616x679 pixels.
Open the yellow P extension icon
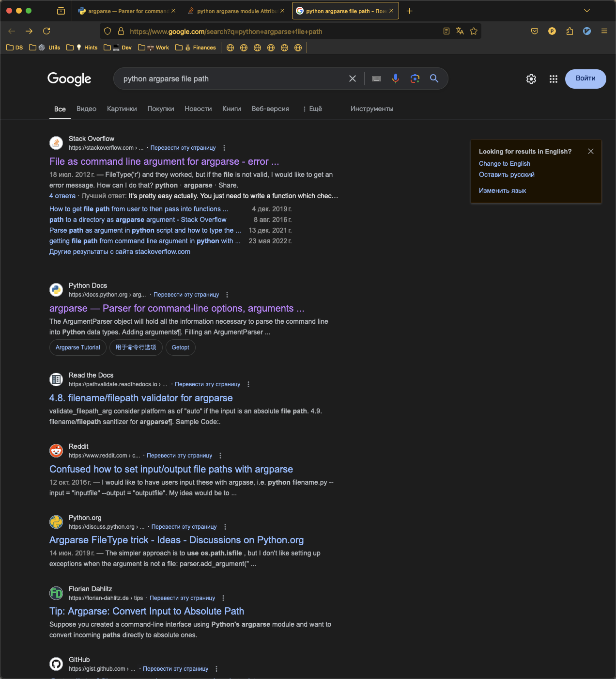[x=552, y=31]
